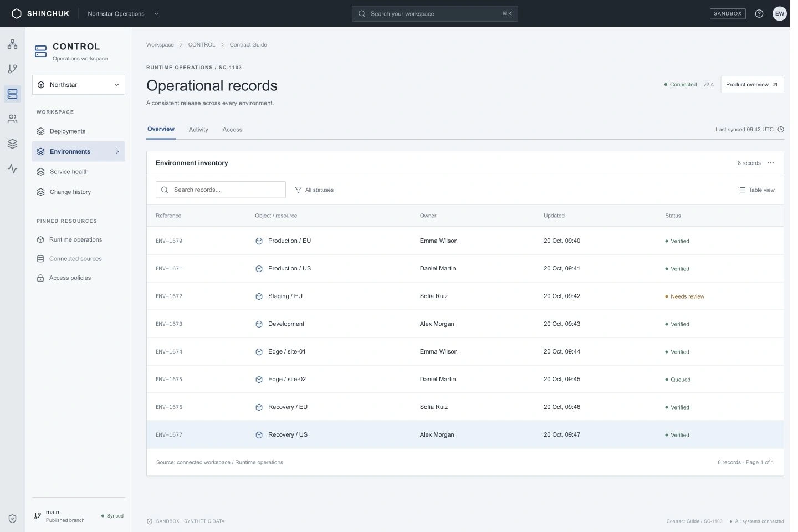
Task: Switch the Table view selector
Action: pos(756,190)
